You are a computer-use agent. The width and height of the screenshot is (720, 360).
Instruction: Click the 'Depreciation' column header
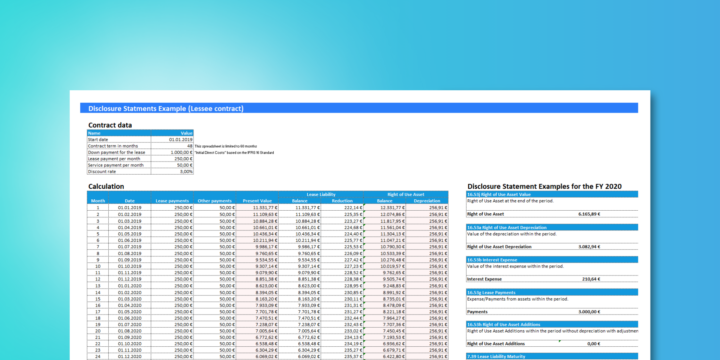coord(427,201)
